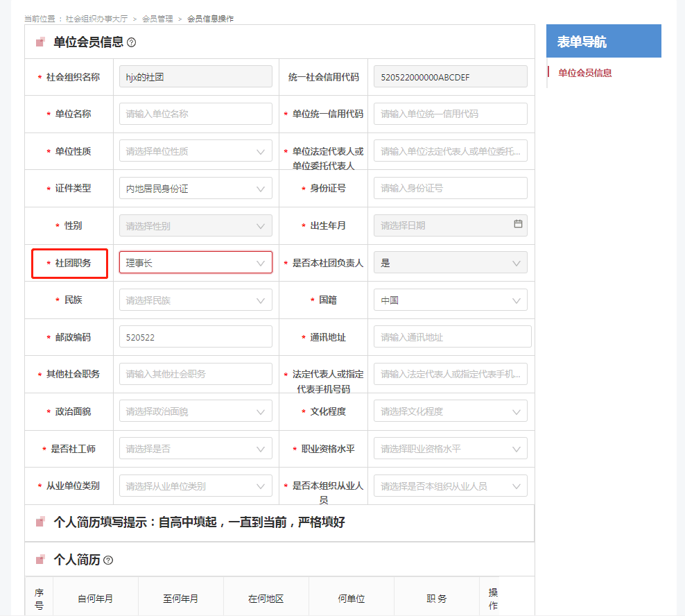This screenshot has height=616, width=685.
Task: Click 单位会员信息 in form navigation
Action: coord(584,73)
